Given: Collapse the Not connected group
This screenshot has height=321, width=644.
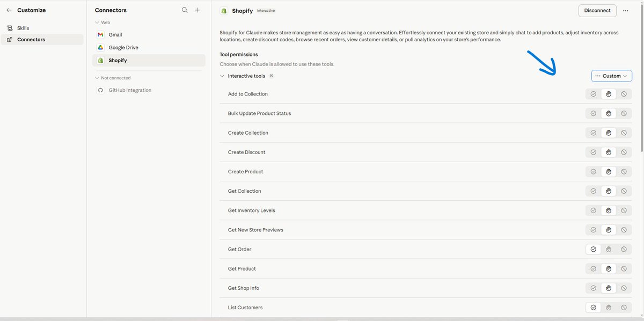Looking at the screenshot, I should pyautogui.click(x=97, y=78).
